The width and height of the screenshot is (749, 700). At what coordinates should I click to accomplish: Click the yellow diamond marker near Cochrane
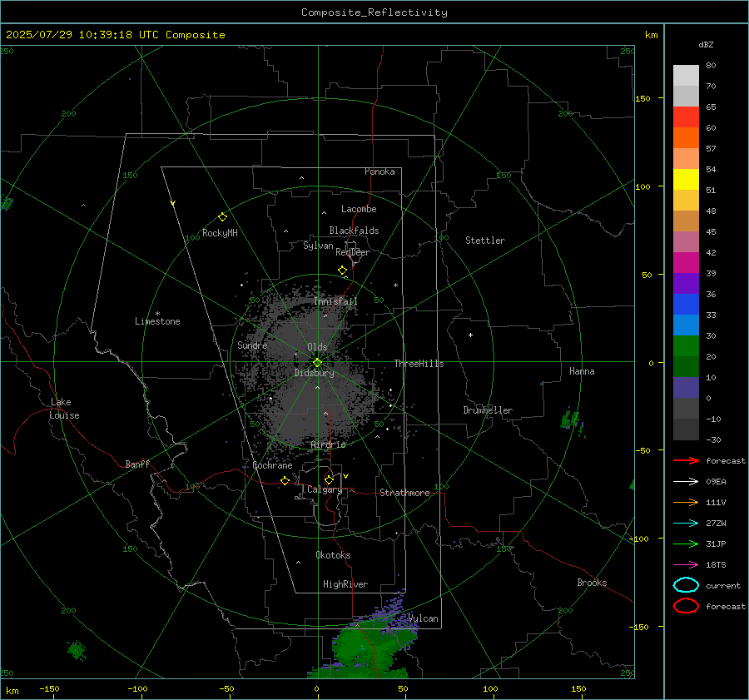285,480
